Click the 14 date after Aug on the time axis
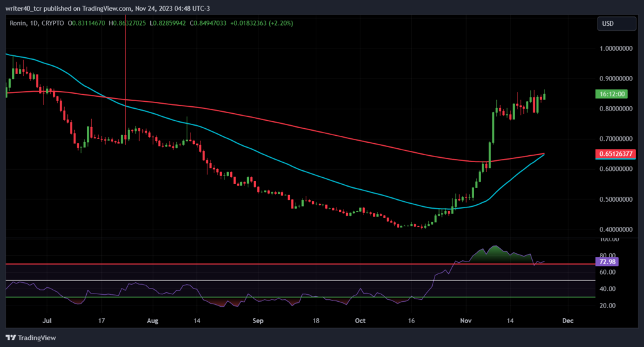644x347 pixels. click(x=197, y=321)
